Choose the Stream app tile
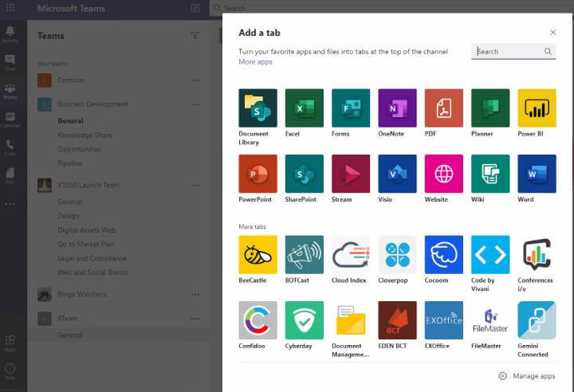Screen dimensions: 574x392 point(351,174)
